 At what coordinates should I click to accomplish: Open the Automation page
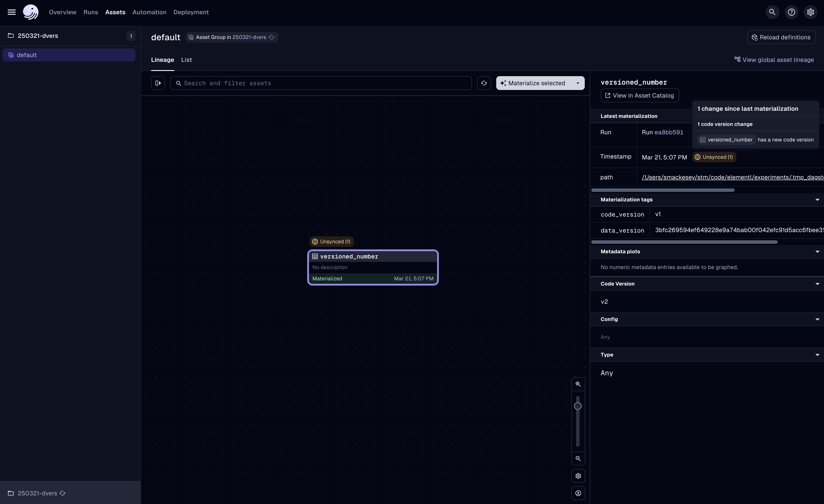pos(149,12)
